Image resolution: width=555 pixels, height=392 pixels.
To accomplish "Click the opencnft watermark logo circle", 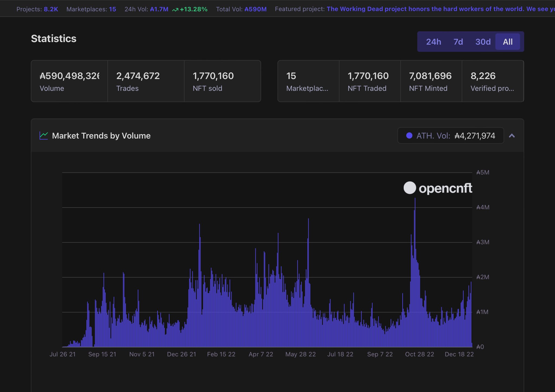I will tap(409, 188).
